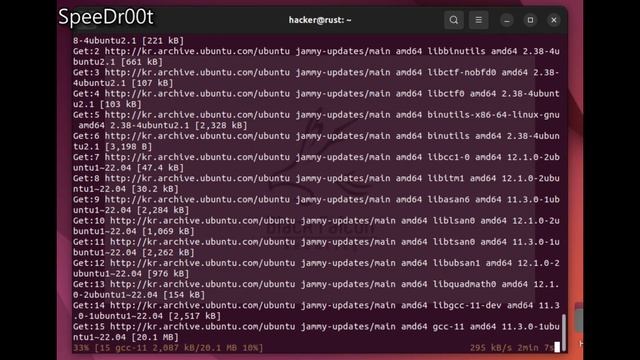Click the Get:15 gcc-11 line
The width and height of the screenshot is (640, 360).
coord(316,327)
